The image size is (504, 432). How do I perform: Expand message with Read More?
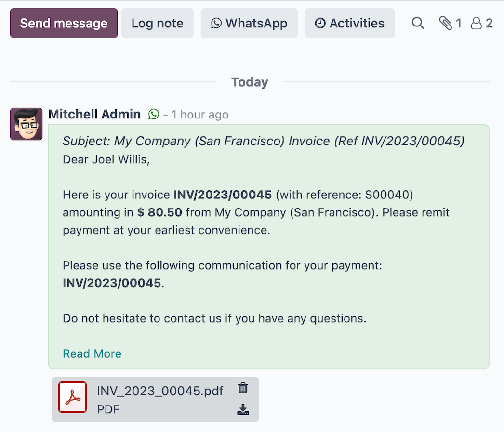click(x=92, y=354)
